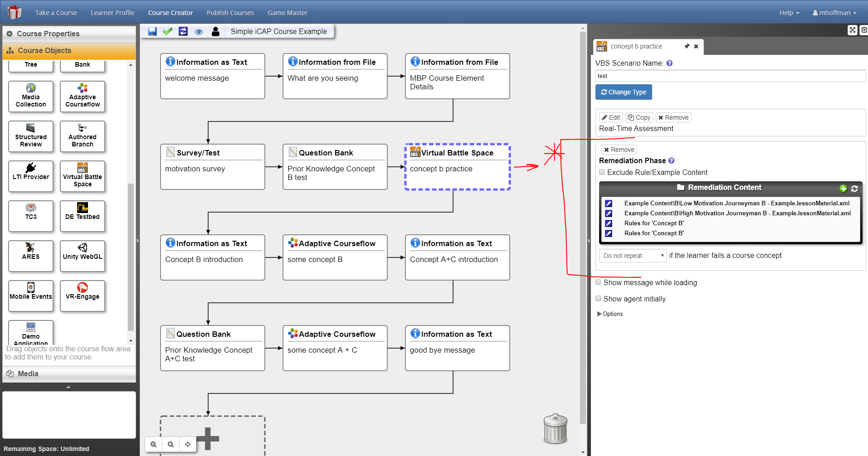Pick the Authored Branch course object
This screenshot has width=868, height=456.
click(83, 136)
